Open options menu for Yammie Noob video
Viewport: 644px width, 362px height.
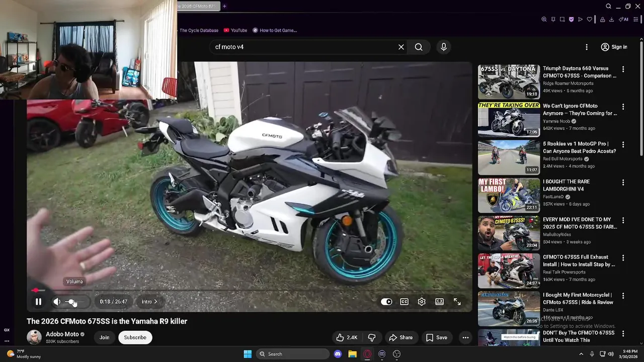[623, 107]
